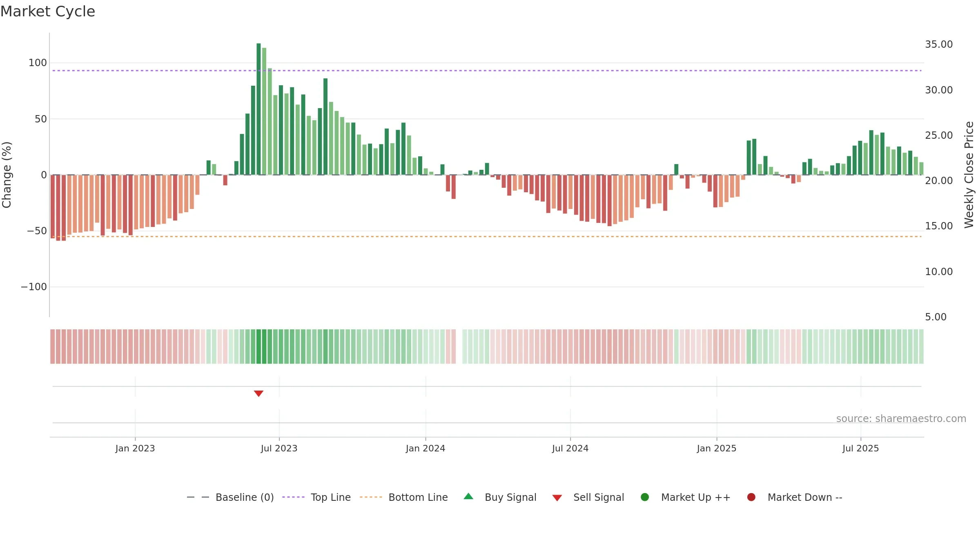Toggle the Market Up ++ legend entry
The width and height of the screenshot is (980, 551).
(685, 497)
